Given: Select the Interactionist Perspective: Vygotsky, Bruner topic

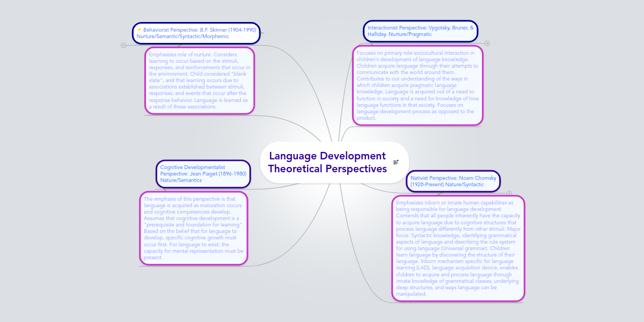Looking at the screenshot, I should [x=420, y=31].
